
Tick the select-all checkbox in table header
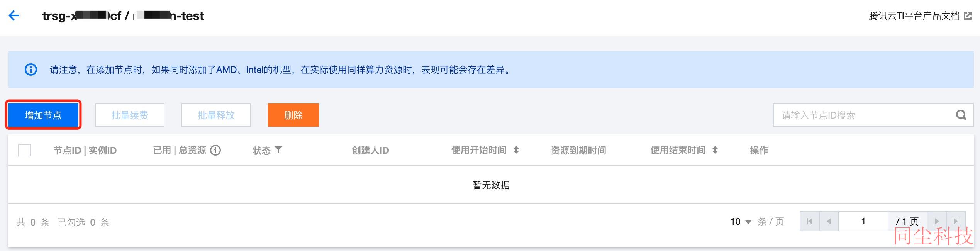(x=24, y=150)
